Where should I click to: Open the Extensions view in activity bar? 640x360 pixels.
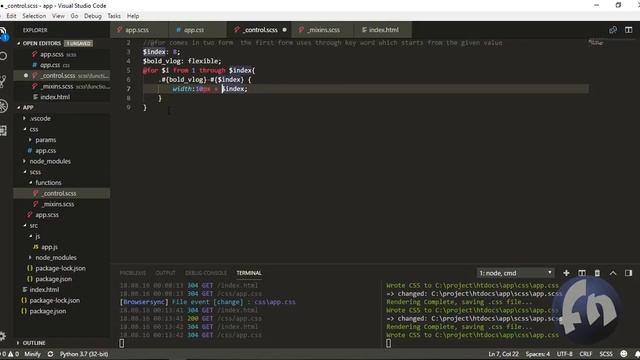click(x=3, y=131)
